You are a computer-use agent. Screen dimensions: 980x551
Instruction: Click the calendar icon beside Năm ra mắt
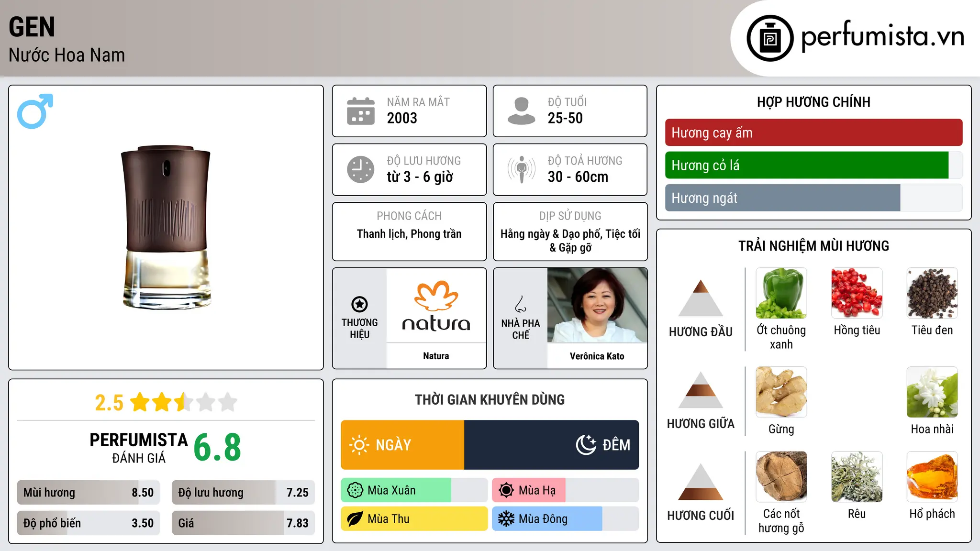[x=361, y=111]
